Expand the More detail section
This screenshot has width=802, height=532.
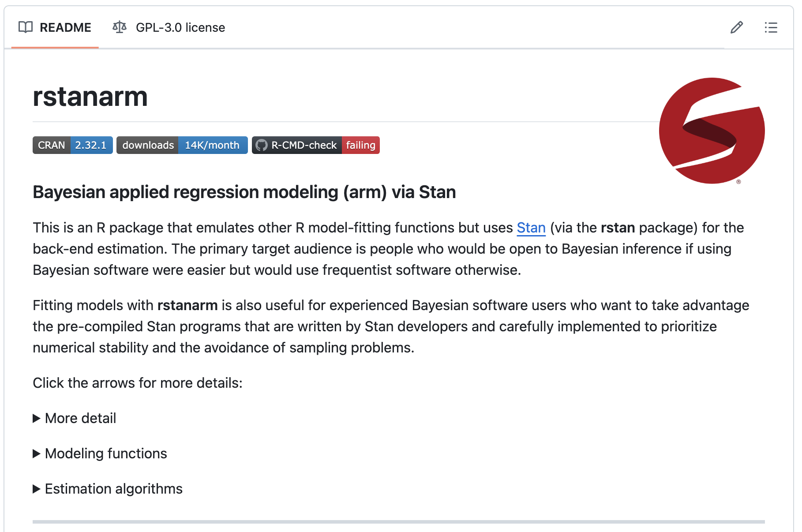click(x=80, y=418)
